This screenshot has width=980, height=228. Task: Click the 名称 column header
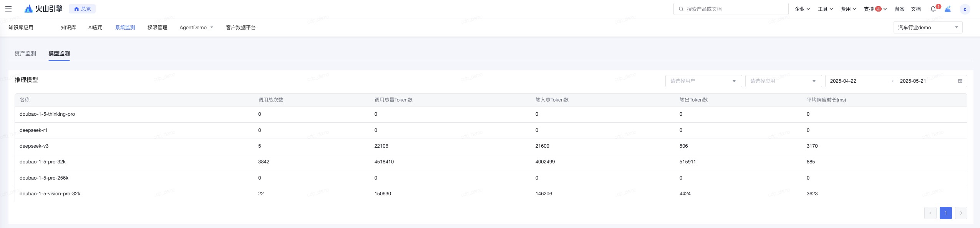pos(25,100)
